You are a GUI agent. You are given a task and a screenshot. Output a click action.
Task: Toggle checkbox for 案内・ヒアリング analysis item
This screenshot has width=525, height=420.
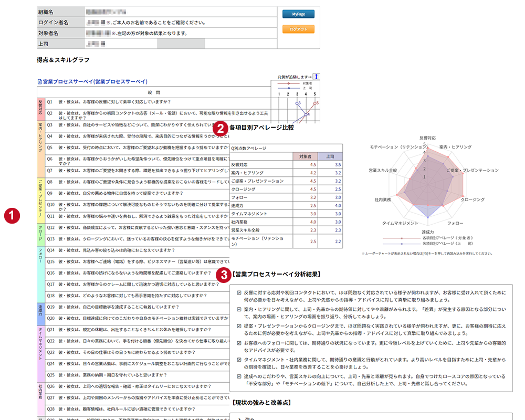coord(238,310)
